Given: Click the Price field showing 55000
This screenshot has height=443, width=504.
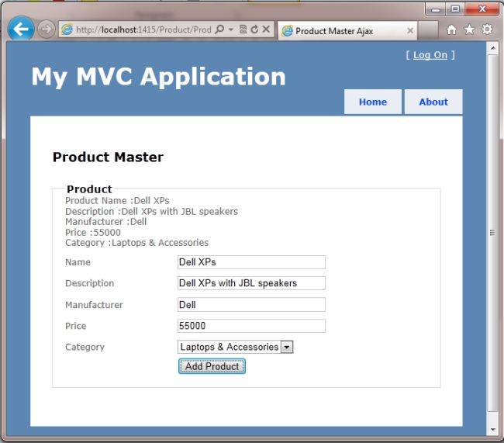Looking at the screenshot, I should coord(251,326).
